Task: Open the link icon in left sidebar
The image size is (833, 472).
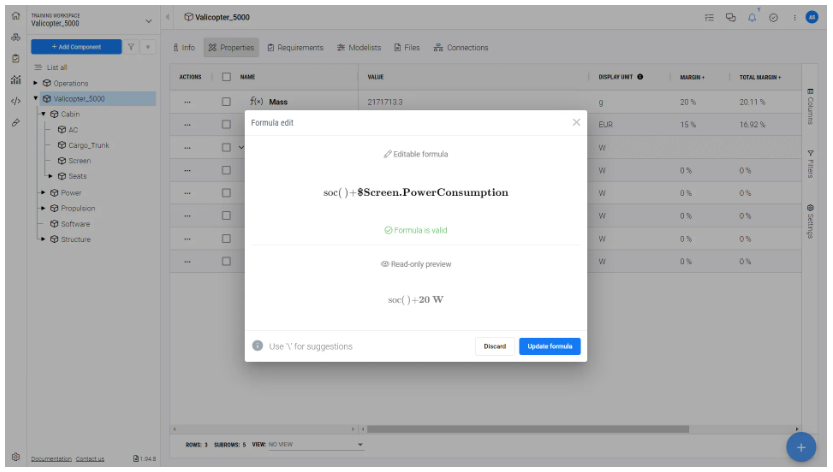Action: coord(16,123)
